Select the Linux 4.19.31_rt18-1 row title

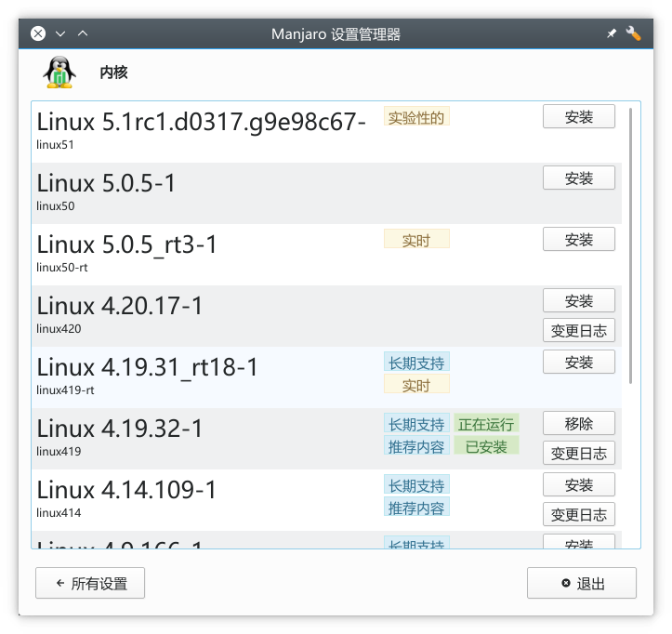click(147, 367)
